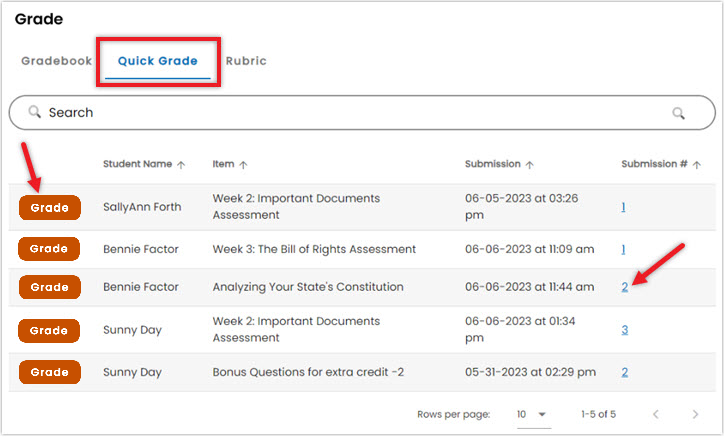Open the Rubric tab
This screenshot has width=725, height=437.
click(246, 61)
